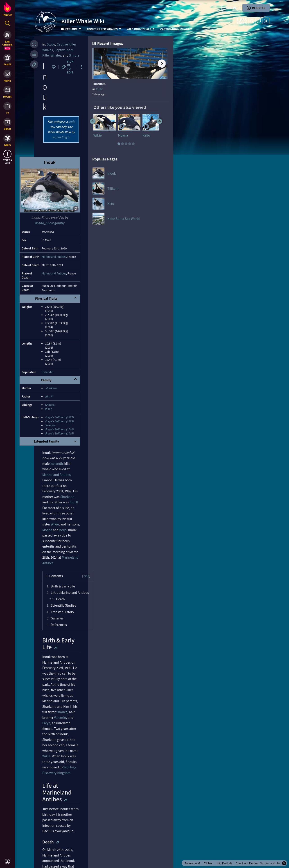Open the Anime section icon
This screenshot has width=289, height=868.
point(7,76)
